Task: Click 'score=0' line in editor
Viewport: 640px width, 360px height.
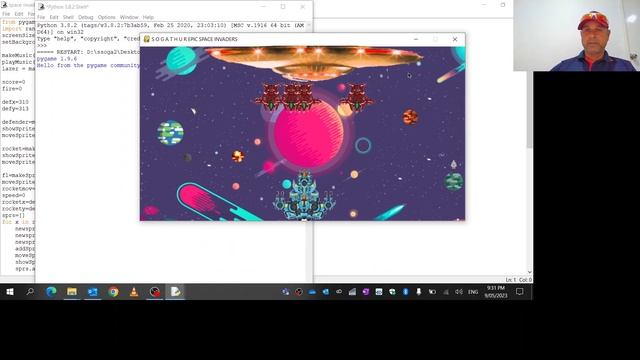Action: (13, 82)
